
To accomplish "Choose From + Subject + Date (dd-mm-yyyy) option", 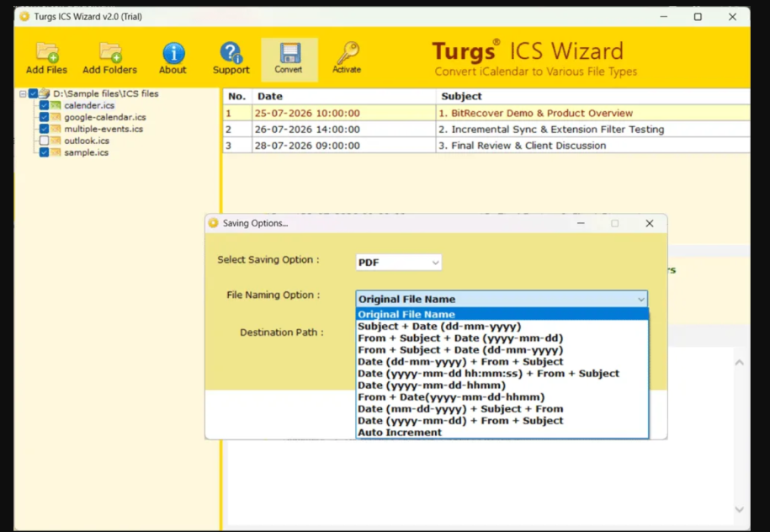I will 502,349.
